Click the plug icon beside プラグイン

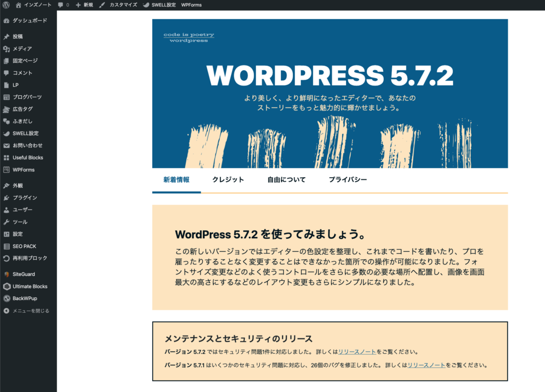(6, 198)
